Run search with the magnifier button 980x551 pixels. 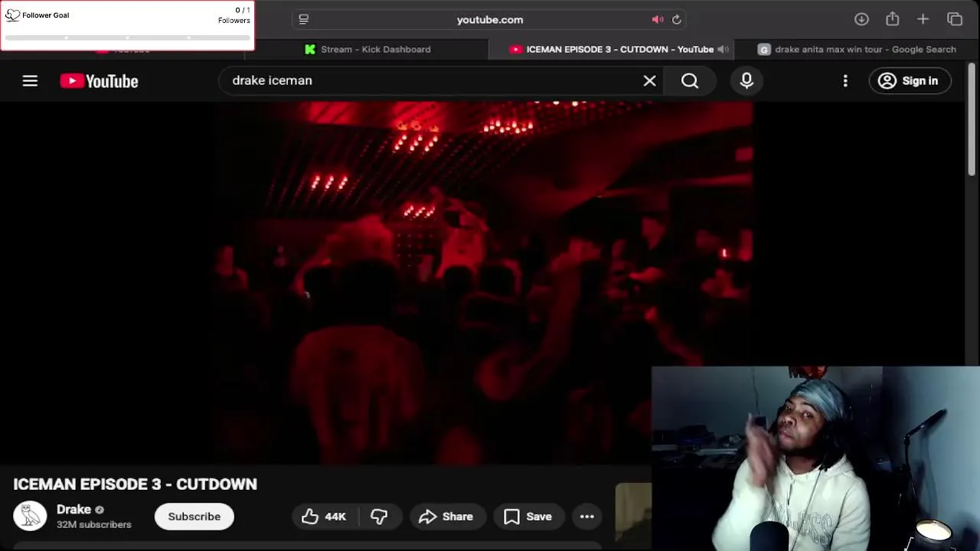tap(690, 80)
